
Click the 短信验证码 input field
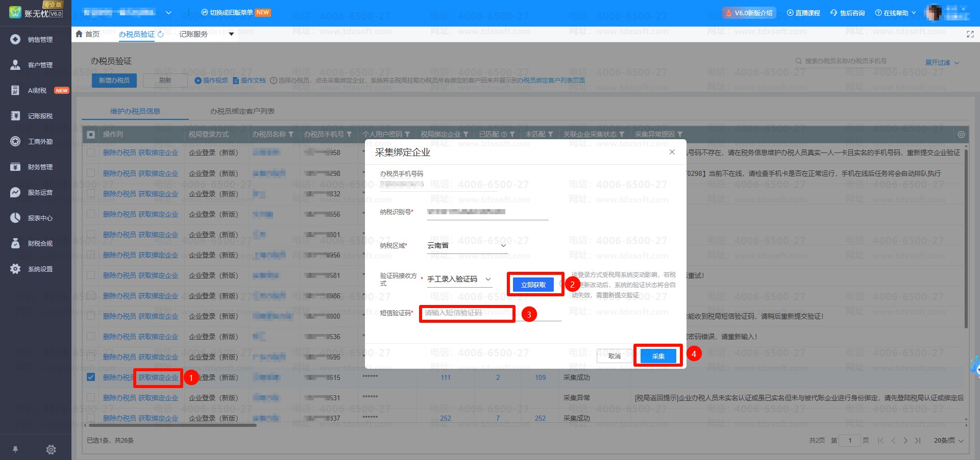click(467, 313)
